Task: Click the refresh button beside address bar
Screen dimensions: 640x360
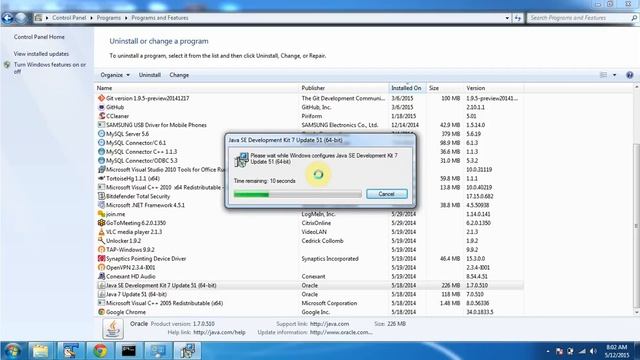Action: [518, 18]
